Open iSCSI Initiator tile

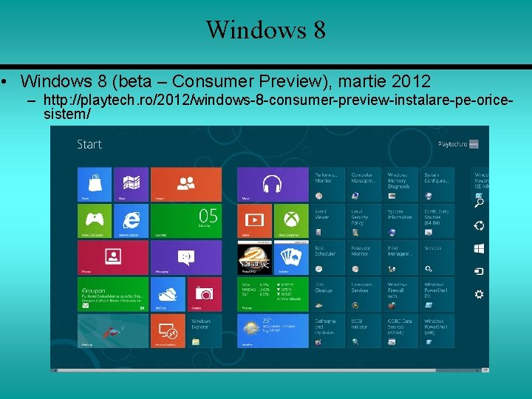coord(364,331)
